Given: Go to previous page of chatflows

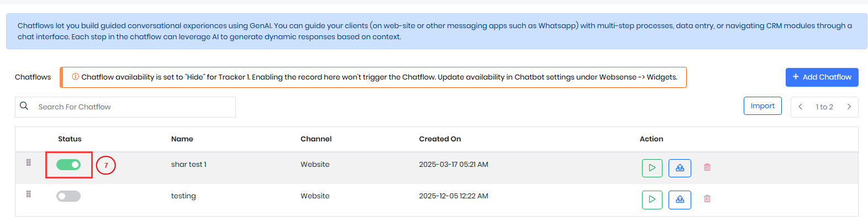Looking at the screenshot, I should tap(800, 107).
